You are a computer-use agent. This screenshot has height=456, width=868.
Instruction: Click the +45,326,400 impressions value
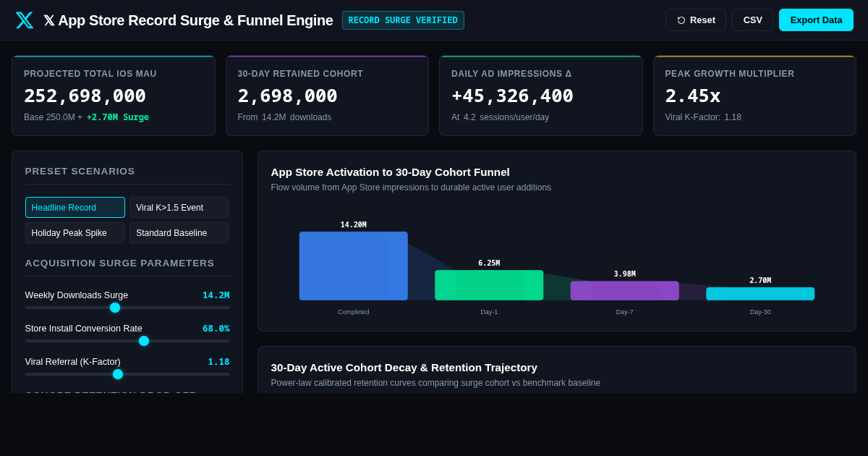(512, 96)
